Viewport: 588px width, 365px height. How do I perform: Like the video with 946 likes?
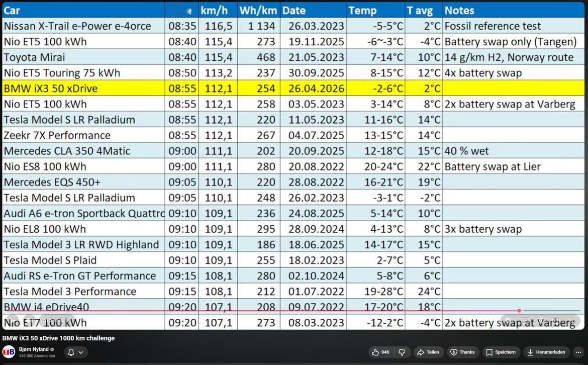coord(380,352)
